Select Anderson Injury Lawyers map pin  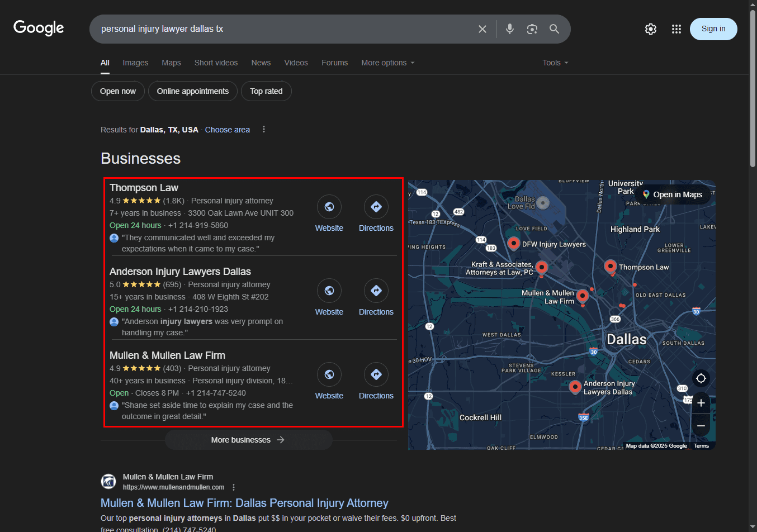pyautogui.click(x=575, y=387)
